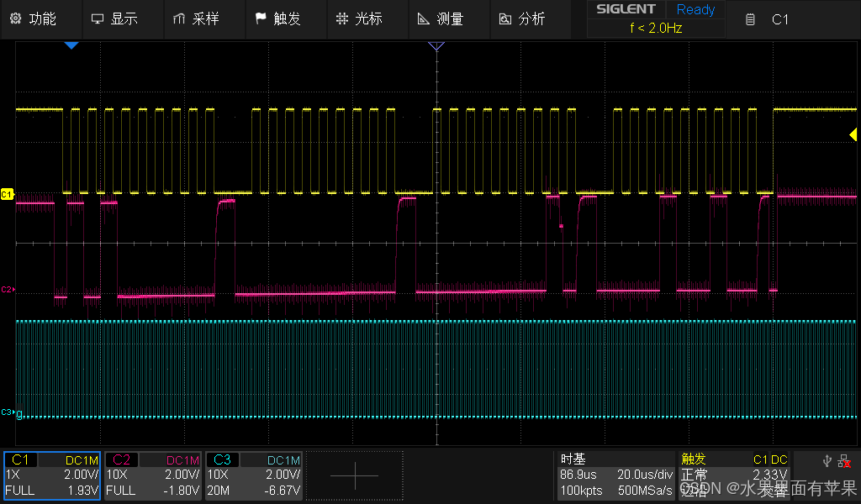
Task: Click the trigger source C1 DC label
Action: point(770,459)
